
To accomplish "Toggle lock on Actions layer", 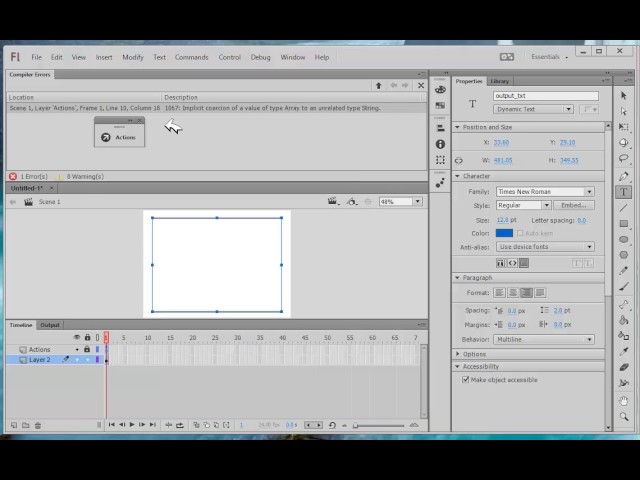I will (87, 349).
